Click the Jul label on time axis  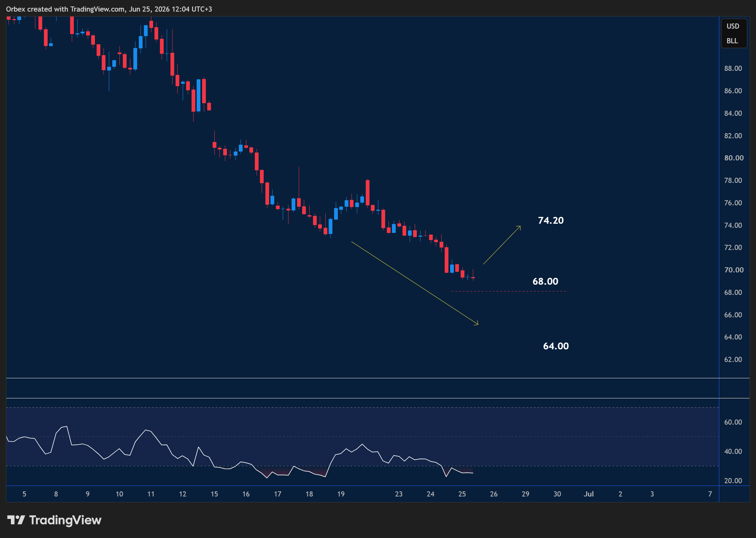tap(589, 494)
